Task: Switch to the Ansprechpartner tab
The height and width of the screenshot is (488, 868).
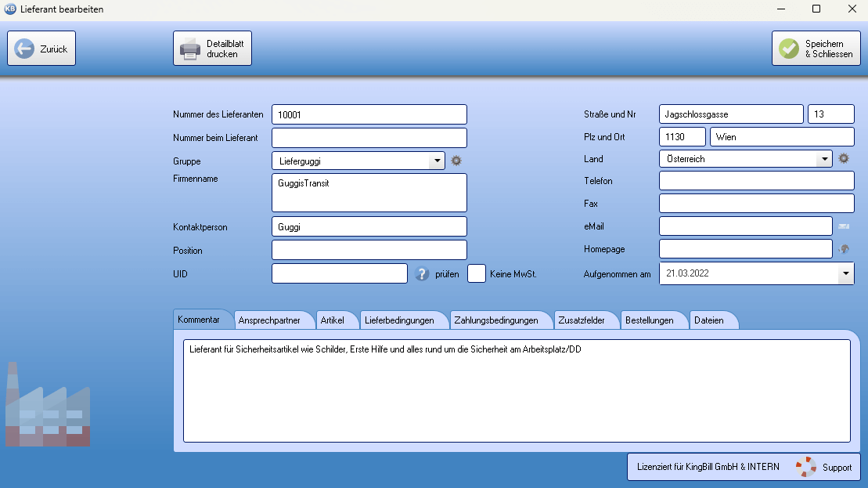Action: point(269,320)
